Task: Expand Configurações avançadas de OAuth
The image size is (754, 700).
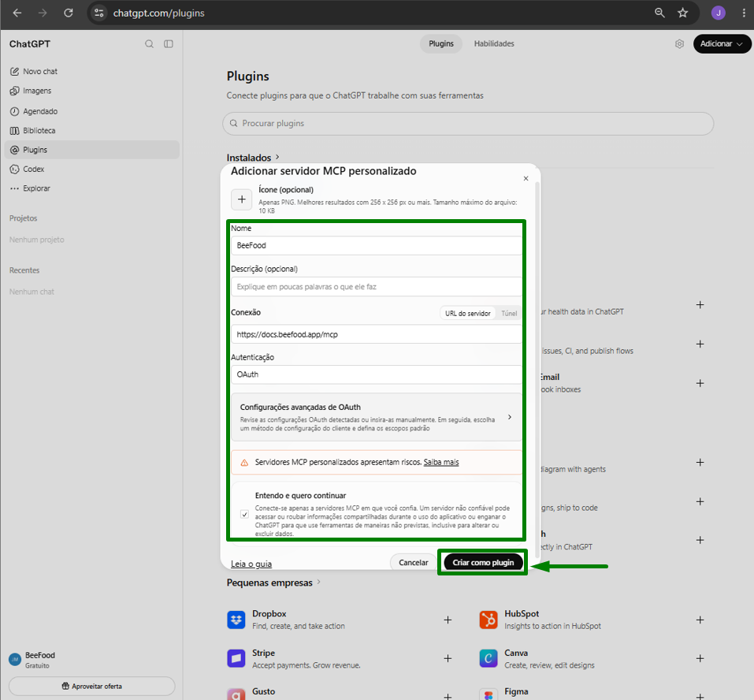Action: click(377, 417)
